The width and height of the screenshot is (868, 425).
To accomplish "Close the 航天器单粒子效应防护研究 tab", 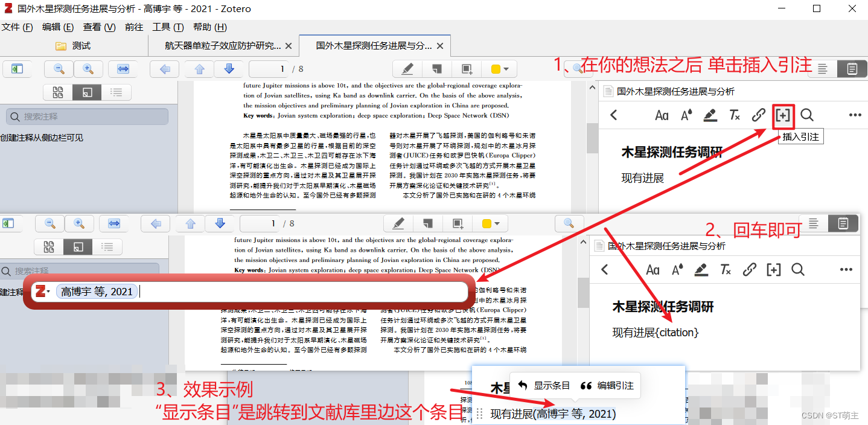I will pyautogui.click(x=288, y=46).
